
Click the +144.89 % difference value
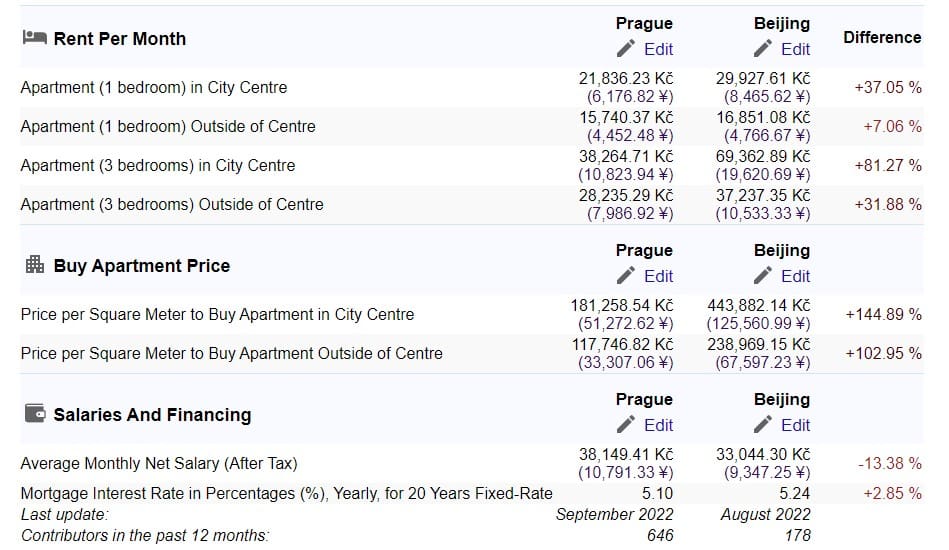pyautogui.click(x=883, y=314)
